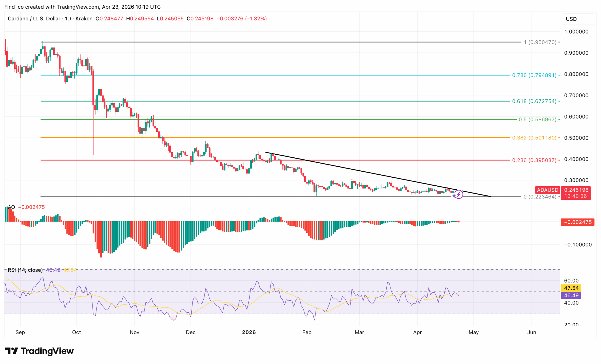Screen dimensions: 601x364
Task: Click the 40.00 RSI axis value
Action: [571, 303]
